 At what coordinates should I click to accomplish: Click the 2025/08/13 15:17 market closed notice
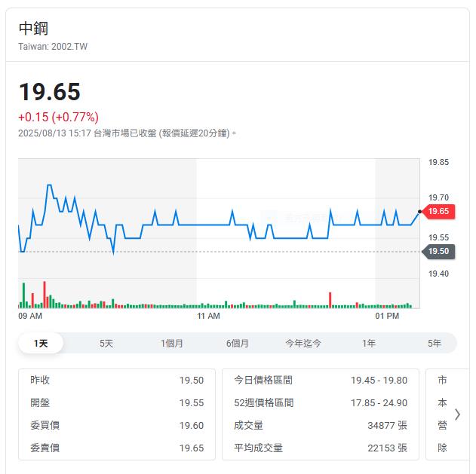127,133
